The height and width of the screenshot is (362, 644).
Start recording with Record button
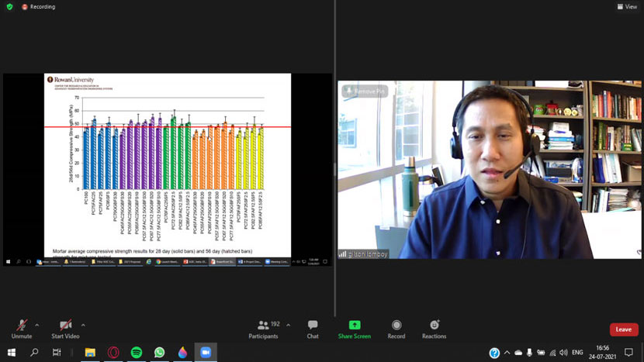click(396, 329)
